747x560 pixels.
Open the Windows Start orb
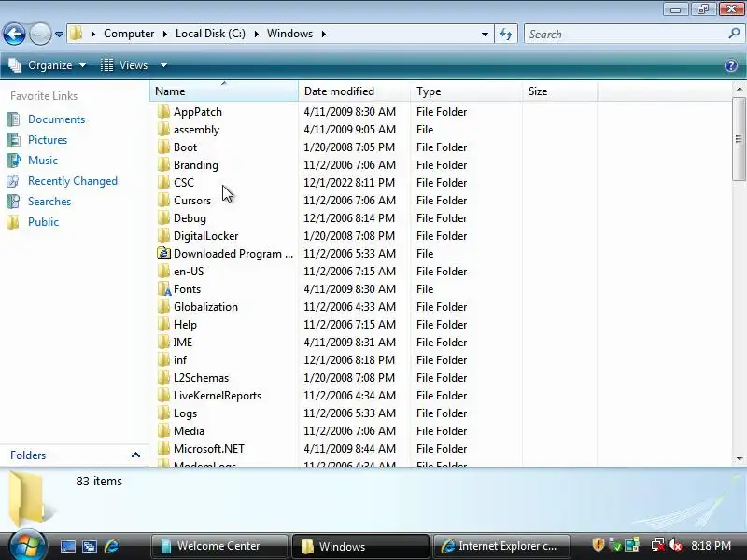27,545
